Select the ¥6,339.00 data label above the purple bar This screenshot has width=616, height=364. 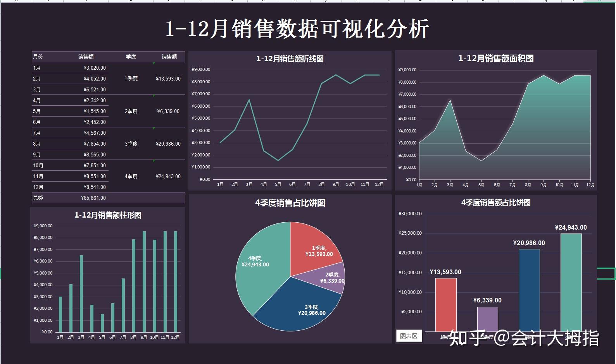487,300
